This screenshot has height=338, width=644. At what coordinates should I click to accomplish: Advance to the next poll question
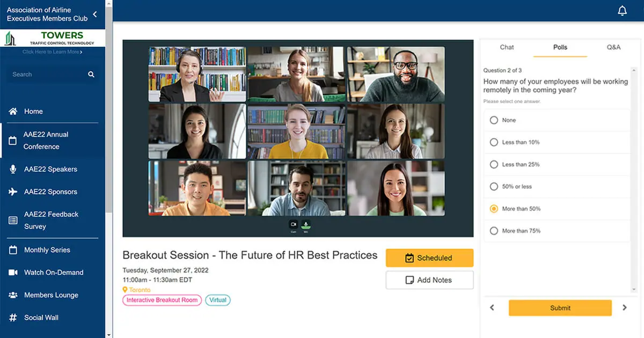(624, 308)
